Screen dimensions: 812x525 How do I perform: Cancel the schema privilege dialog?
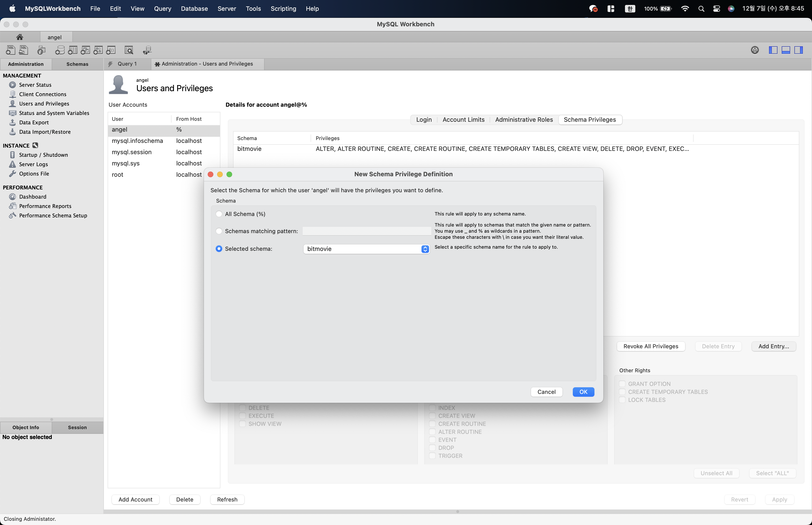point(546,392)
